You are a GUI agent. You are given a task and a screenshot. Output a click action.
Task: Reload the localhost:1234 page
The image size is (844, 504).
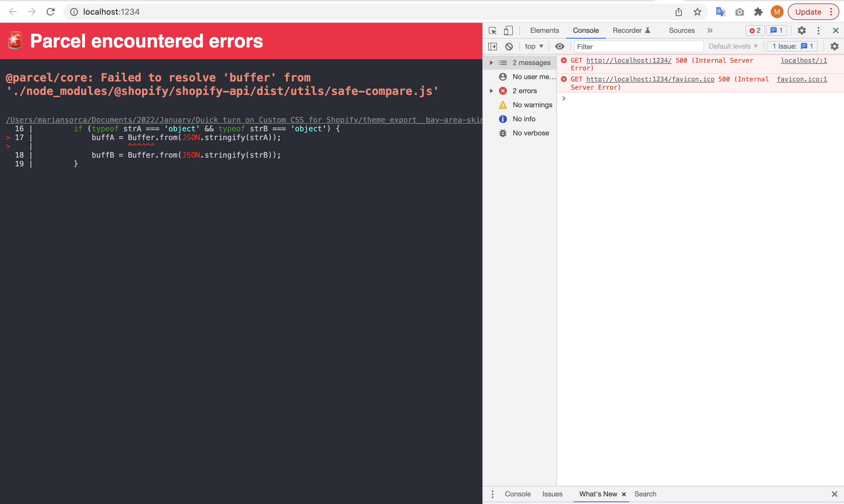50,11
